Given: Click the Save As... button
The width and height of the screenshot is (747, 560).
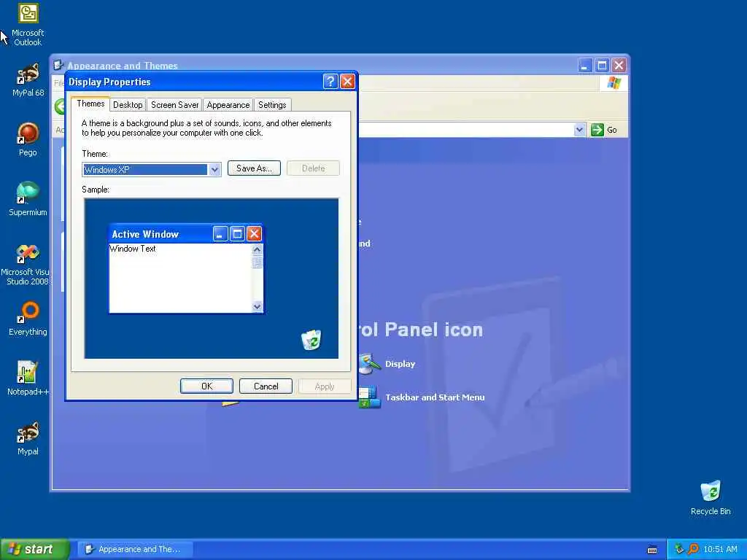Looking at the screenshot, I should point(254,168).
